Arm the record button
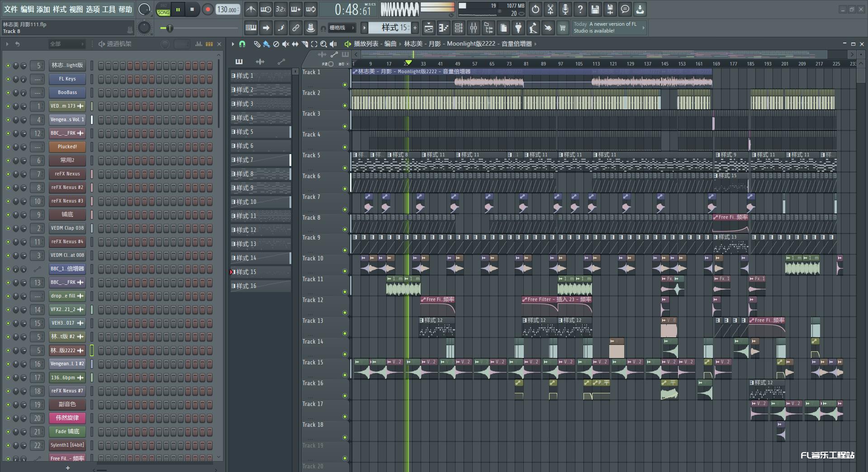Viewport: 868px width, 472px height. click(208, 9)
